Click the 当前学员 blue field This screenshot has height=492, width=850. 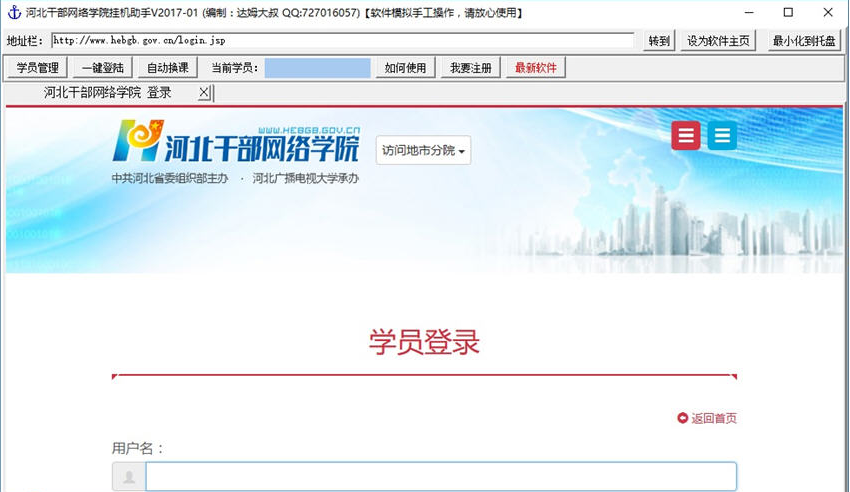point(317,68)
